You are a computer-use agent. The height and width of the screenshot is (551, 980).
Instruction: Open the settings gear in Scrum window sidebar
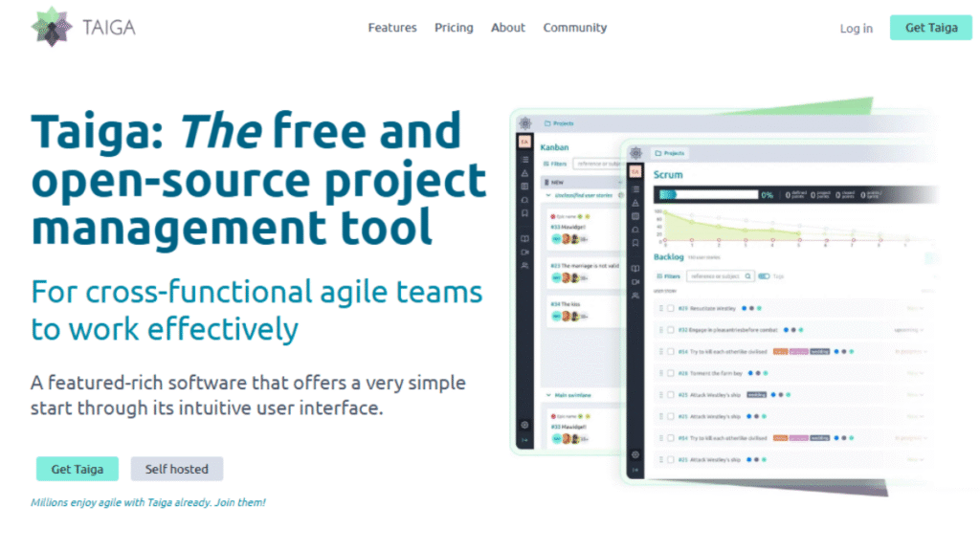(x=635, y=454)
